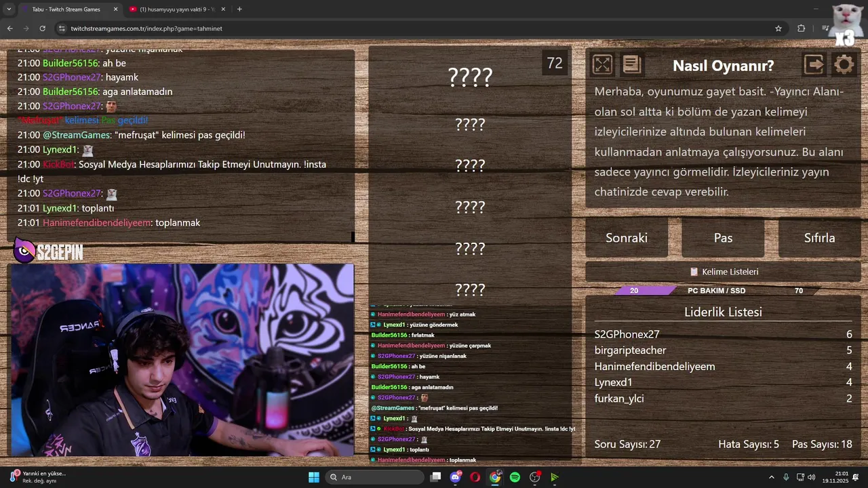The width and height of the screenshot is (868, 488).
Task: Click Soru Sayısı: 27 stat
Action: click(x=627, y=445)
